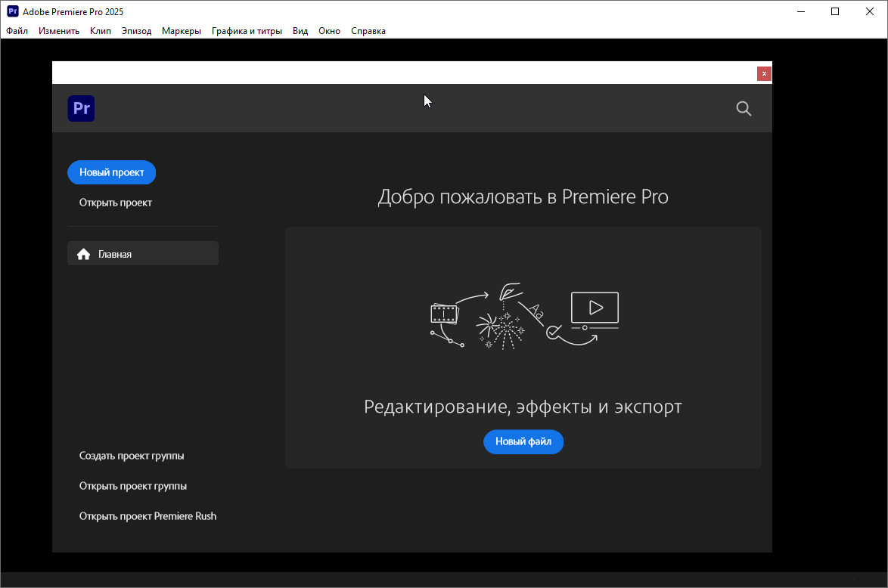Choose Создать проект группы
Image resolution: width=888 pixels, height=588 pixels.
[x=132, y=456]
